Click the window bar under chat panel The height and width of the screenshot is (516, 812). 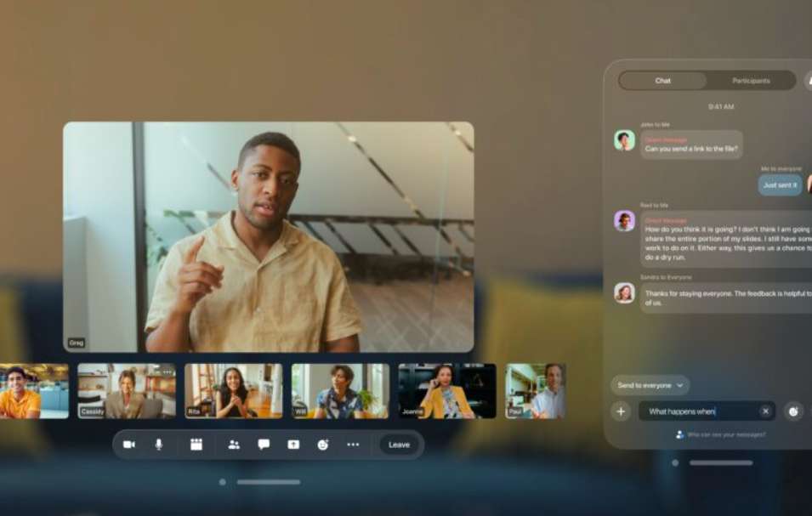721,462
